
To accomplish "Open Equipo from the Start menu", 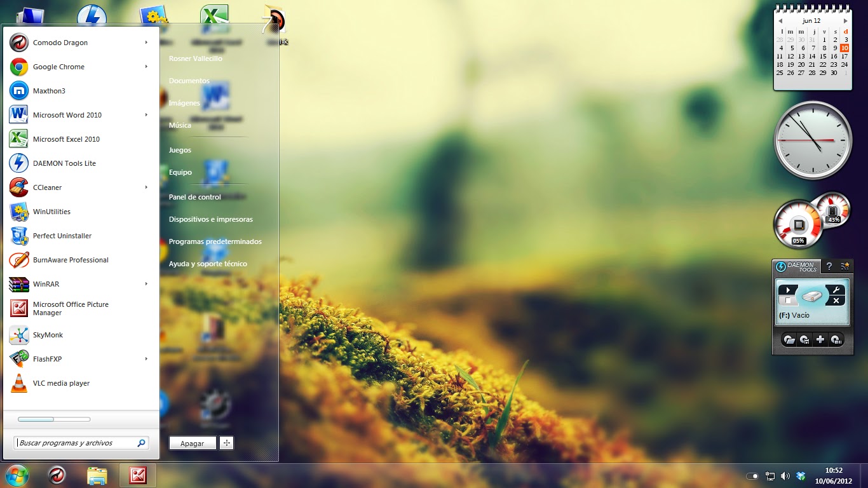I will (x=180, y=172).
